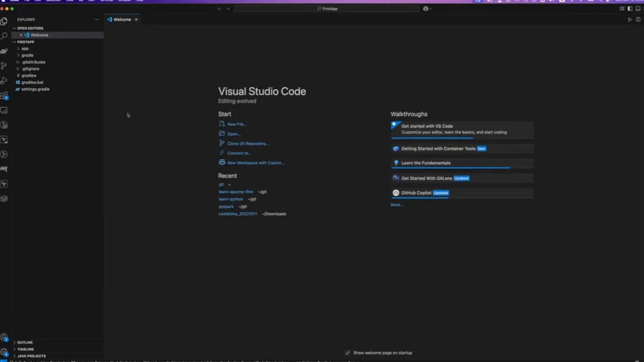Open the Manage gear icon
This screenshot has width=644, height=362.
click(x=4, y=352)
